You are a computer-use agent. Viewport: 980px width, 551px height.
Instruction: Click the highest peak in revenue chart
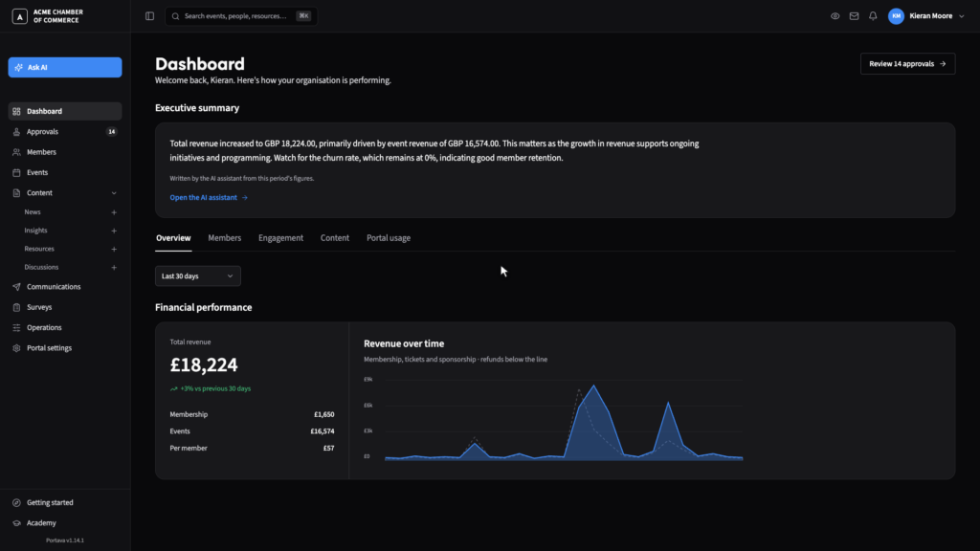[x=593, y=386]
